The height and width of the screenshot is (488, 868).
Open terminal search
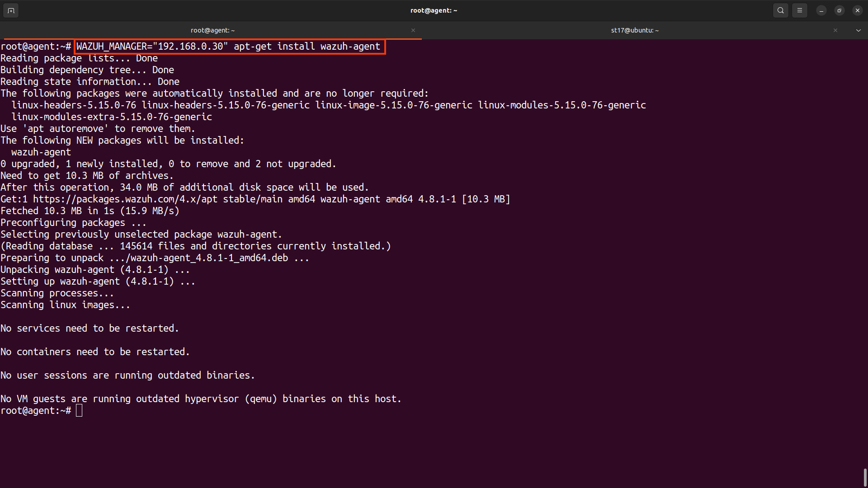tap(781, 10)
